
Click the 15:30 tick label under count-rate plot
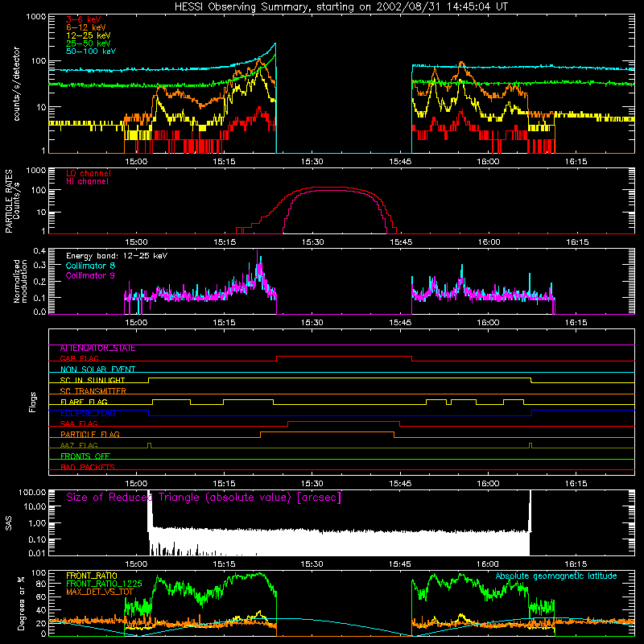[x=312, y=162]
